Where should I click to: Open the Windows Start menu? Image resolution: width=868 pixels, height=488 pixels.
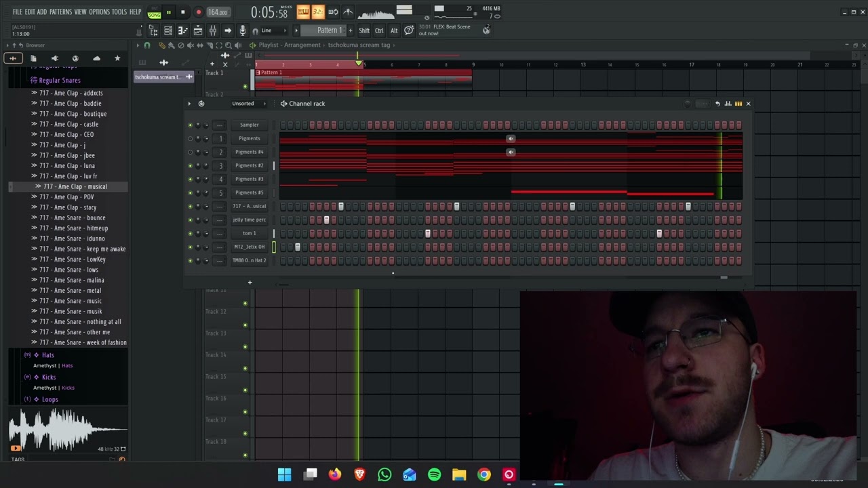pyautogui.click(x=285, y=474)
